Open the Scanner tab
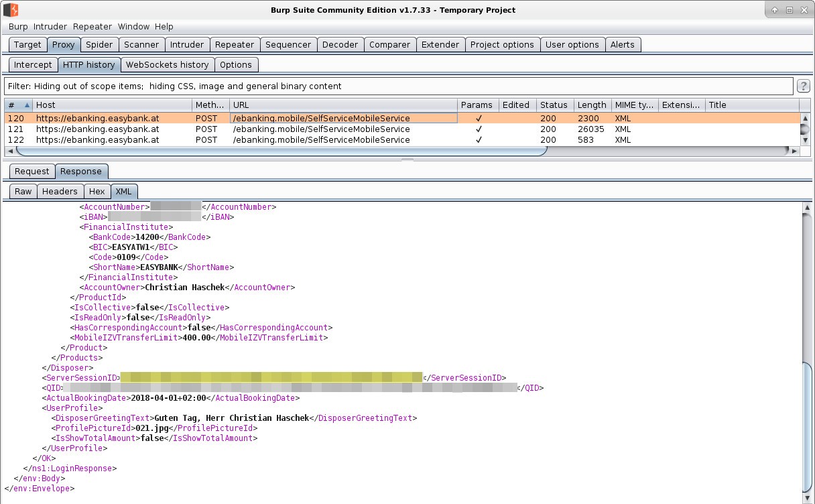The image size is (815, 504). tap(141, 45)
